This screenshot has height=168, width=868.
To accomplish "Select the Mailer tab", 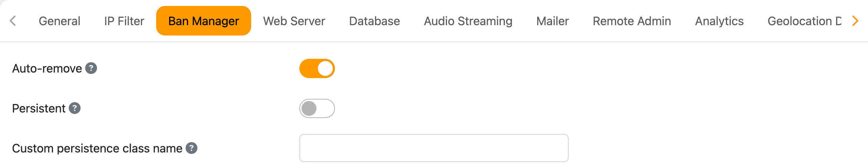I will point(552,21).
